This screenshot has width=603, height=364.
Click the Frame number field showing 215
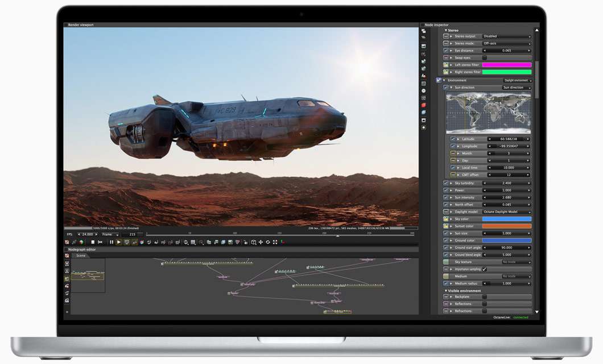click(x=131, y=234)
